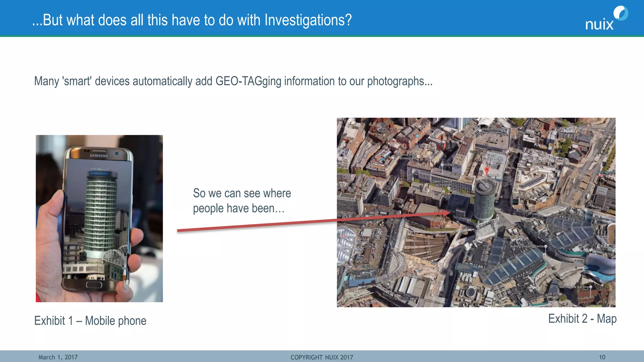Click the Britannia Hotel Birmingham map label

[x=406, y=156]
